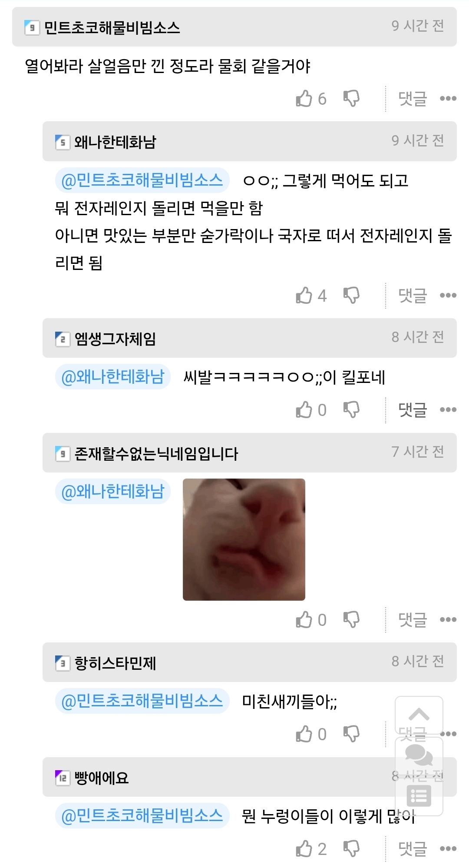Thumbs down the cat image comment
The width and height of the screenshot is (469, 868).
(351, 620)
